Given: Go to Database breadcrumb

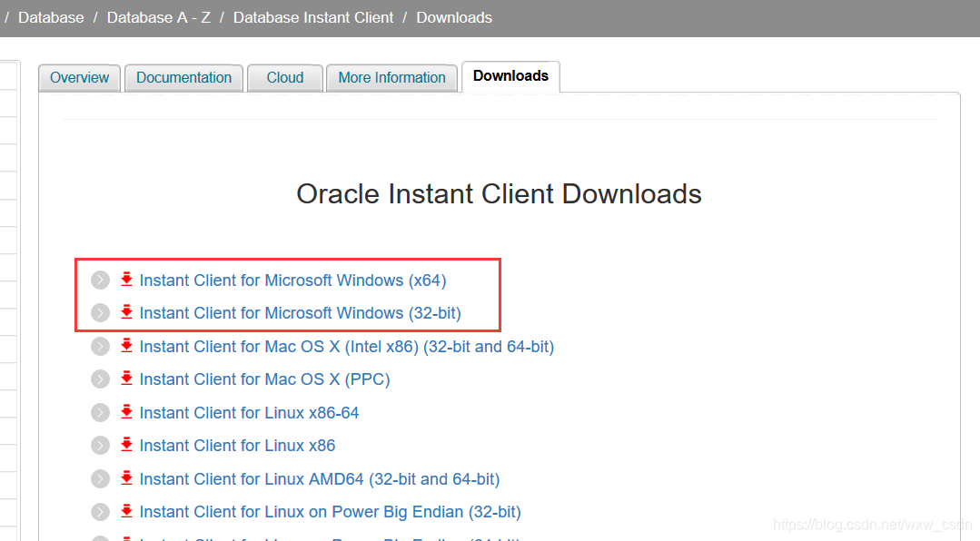Looking at the screenshot, I should coord(51,17).
